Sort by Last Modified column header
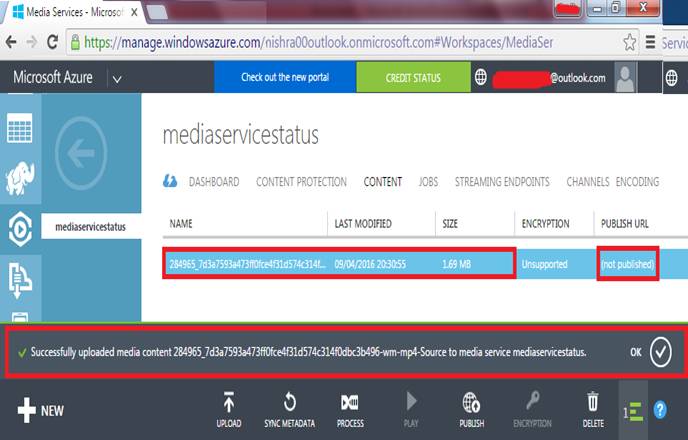Image resolution: width=688 pixels, height=440 pixels. click(x=363, y=224)
